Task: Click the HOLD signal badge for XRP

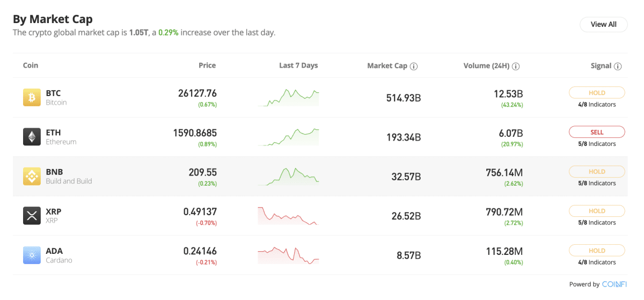Action: point(597,211)
